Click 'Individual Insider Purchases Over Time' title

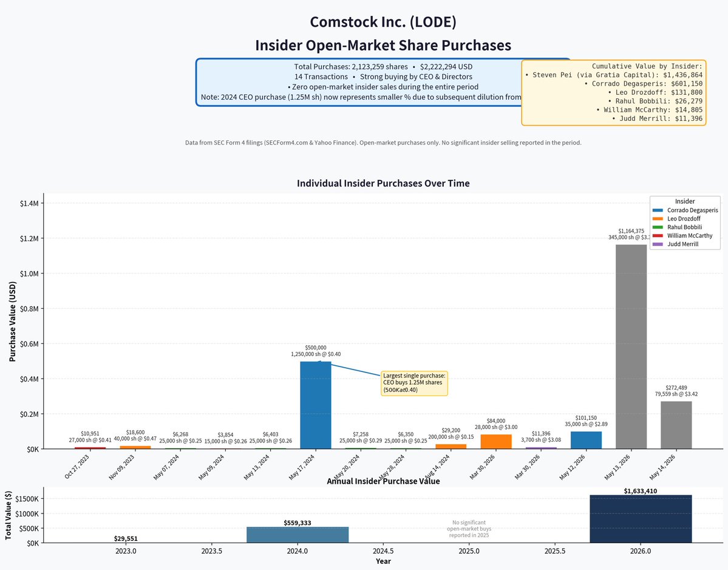point(383,184)
